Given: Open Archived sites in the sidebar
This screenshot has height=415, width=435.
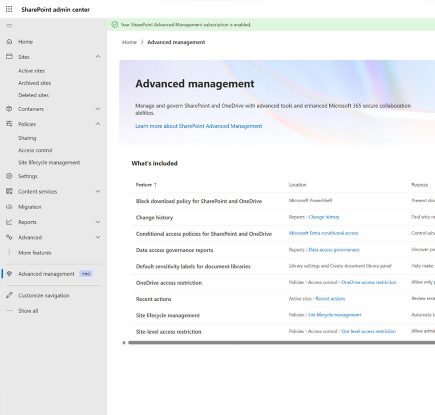Looking at the screenshot, I should click(x=35, y=83).
